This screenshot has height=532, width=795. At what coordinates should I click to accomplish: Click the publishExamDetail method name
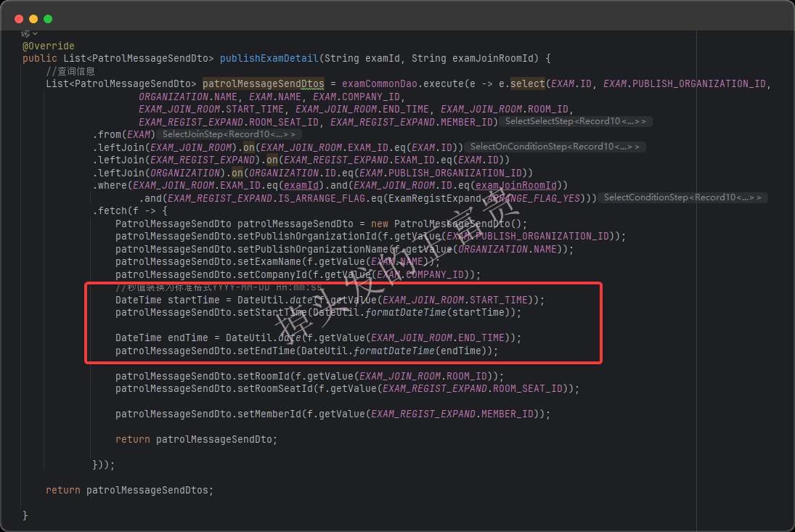(x=269, y=58)
